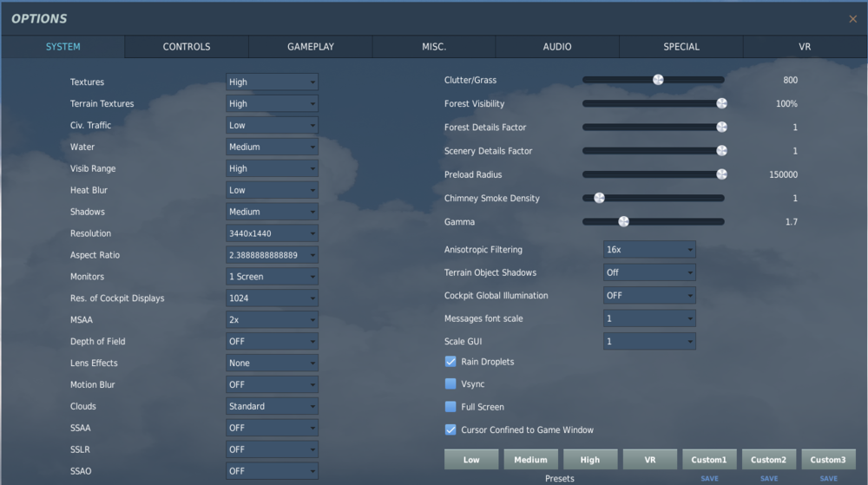Open the Shadows dropdown
This screenshot has height=485, width=868.
click(272, 211)
